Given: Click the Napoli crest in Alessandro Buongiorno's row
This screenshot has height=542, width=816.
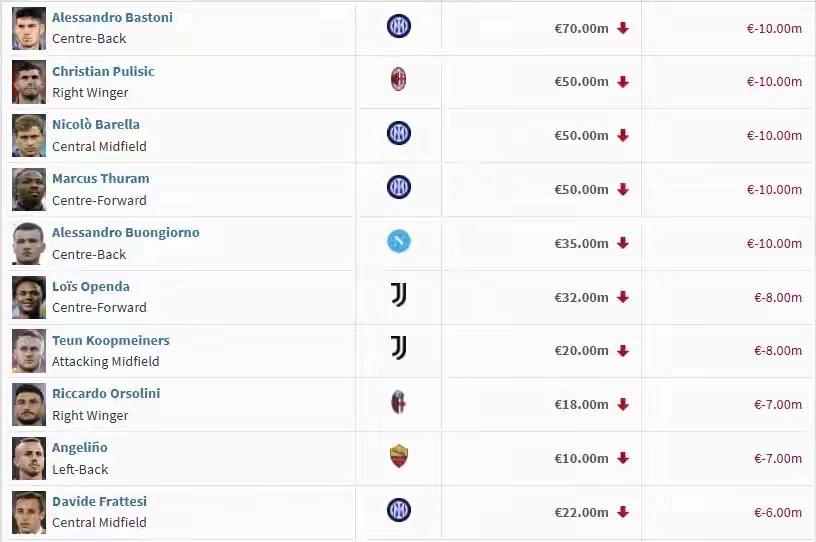Looking at the screenshot, I should pos(399,241).
